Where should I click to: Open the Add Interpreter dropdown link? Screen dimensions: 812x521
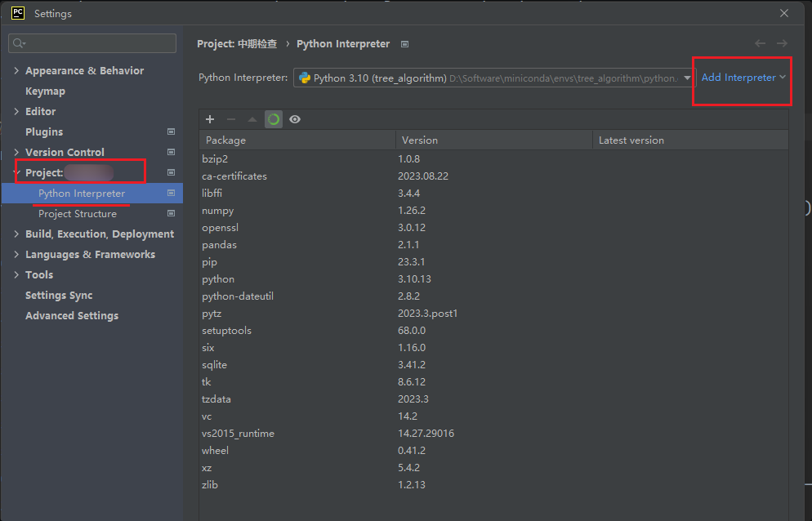pyautogui.click(x=743, y=78)
